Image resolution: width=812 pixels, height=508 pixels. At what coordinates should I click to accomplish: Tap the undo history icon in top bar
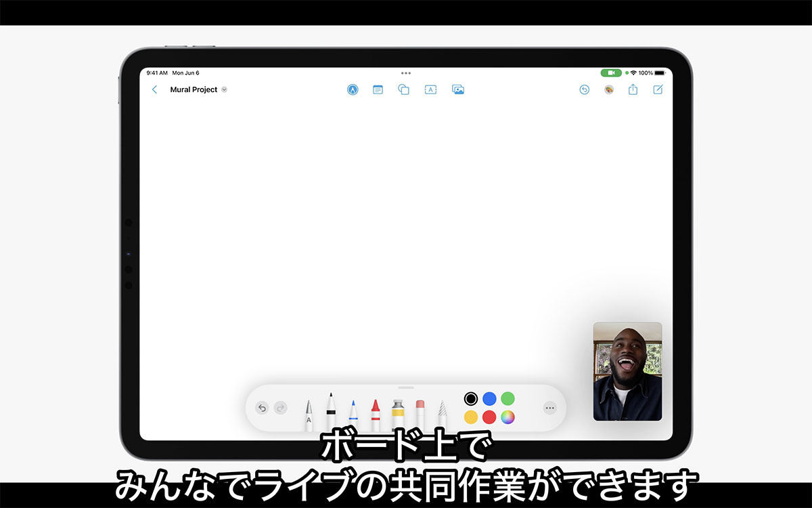click(585, 89)
